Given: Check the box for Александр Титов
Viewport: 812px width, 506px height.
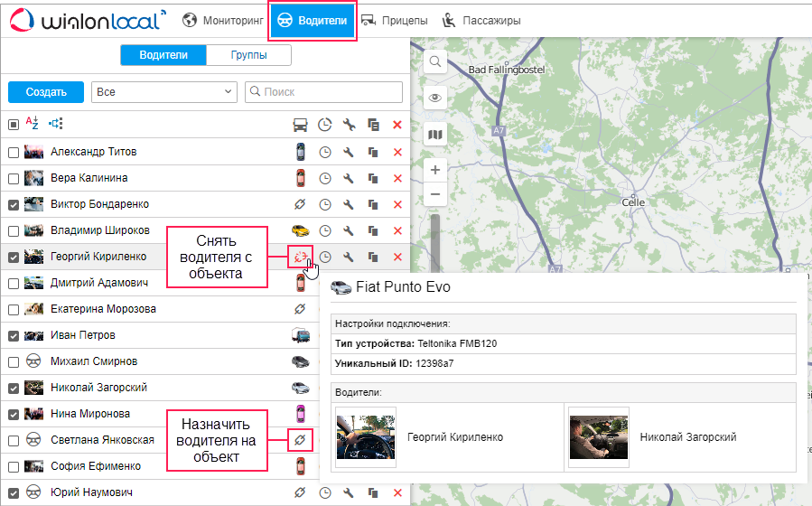Looking at the screenshot, I should click(x=14, y=153).
